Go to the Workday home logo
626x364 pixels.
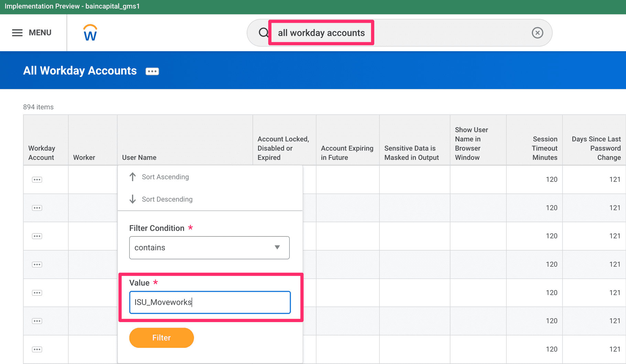(90, 33)
